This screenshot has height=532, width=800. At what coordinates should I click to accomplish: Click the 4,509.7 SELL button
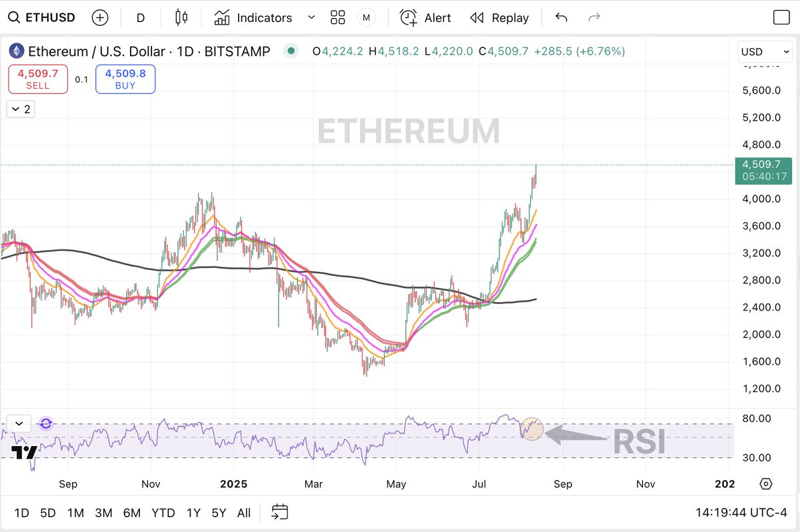(38, 79)
